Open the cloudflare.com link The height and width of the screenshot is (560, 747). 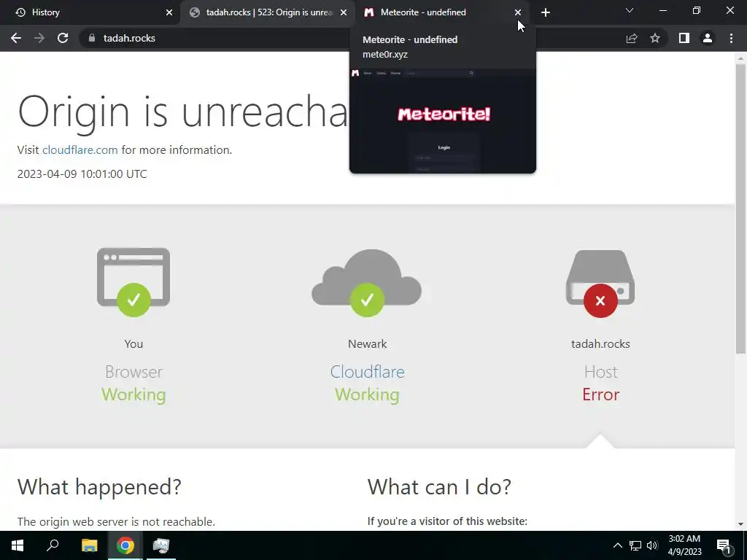80,150
